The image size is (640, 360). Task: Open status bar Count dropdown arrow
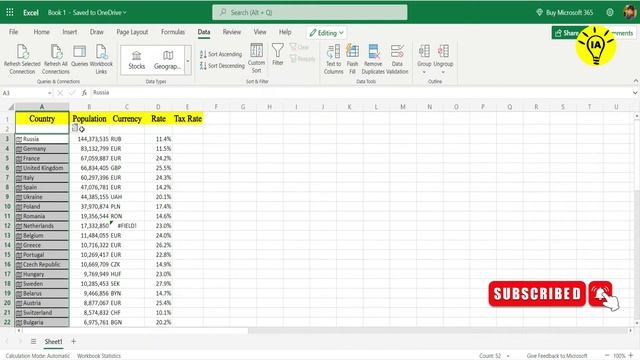pyautogui.click(x=508, y=356)
